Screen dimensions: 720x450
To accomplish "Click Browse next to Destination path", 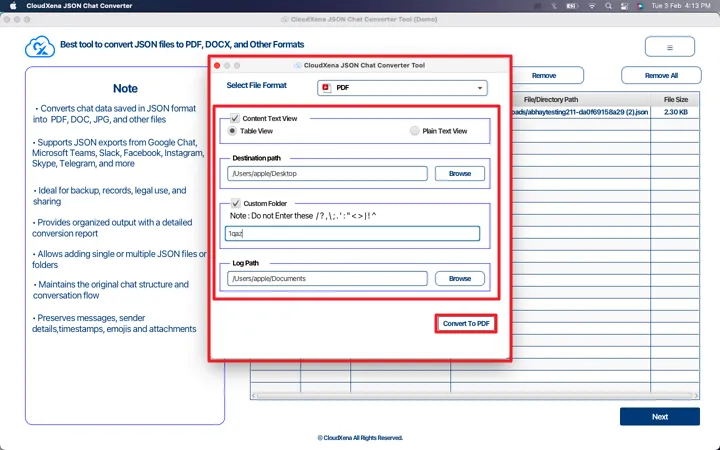I will pyautogui.click(x=459, y=174).
